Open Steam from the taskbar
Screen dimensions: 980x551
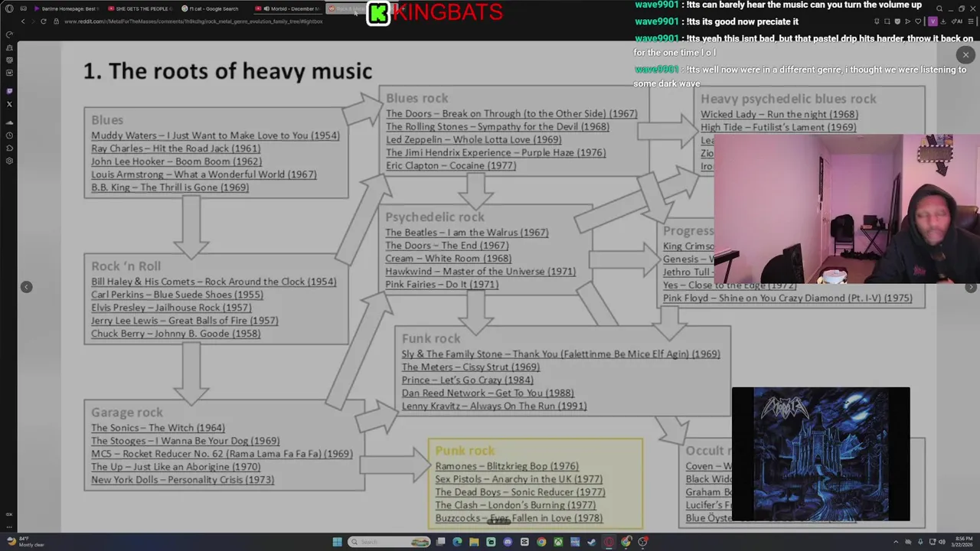pos(591,542)
